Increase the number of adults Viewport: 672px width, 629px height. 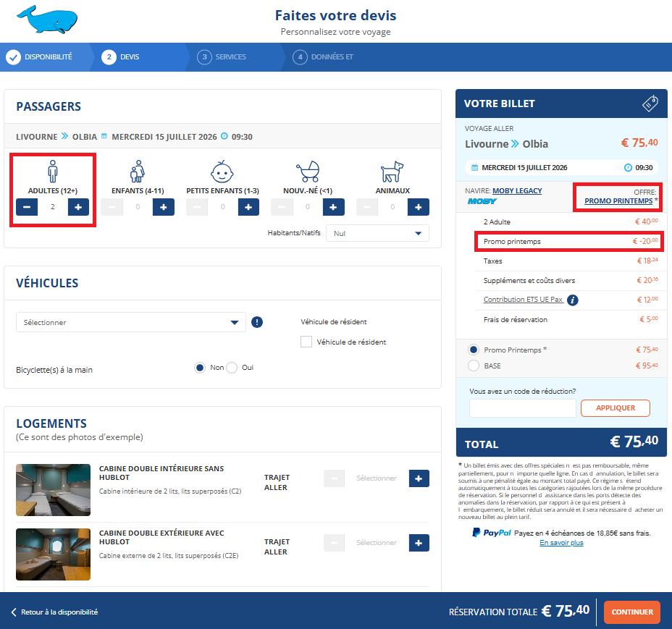point(78,207)
